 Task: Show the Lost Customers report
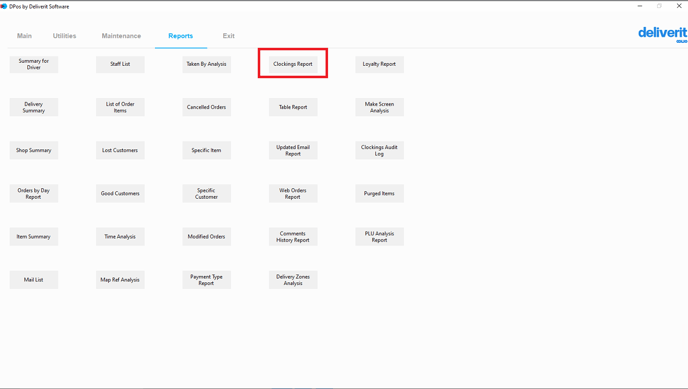point(120,150)
